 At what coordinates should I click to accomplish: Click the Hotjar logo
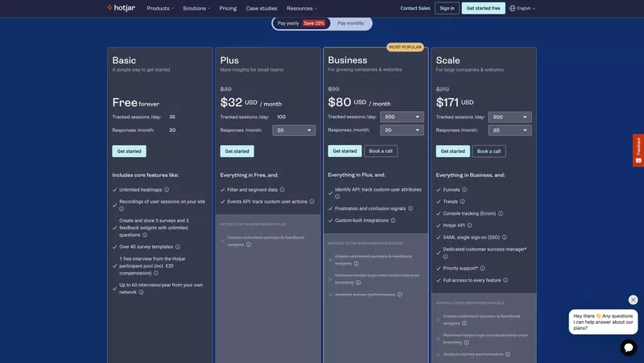tap(121, 8)
